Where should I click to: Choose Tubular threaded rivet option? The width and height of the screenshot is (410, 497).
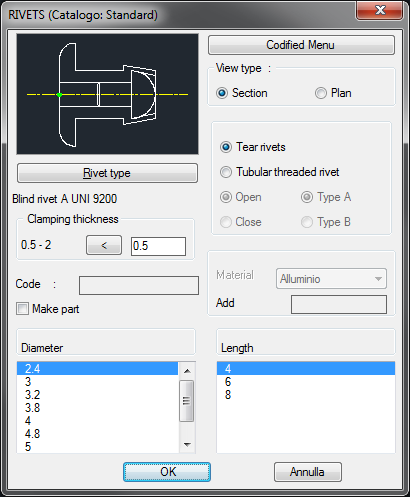279,172
